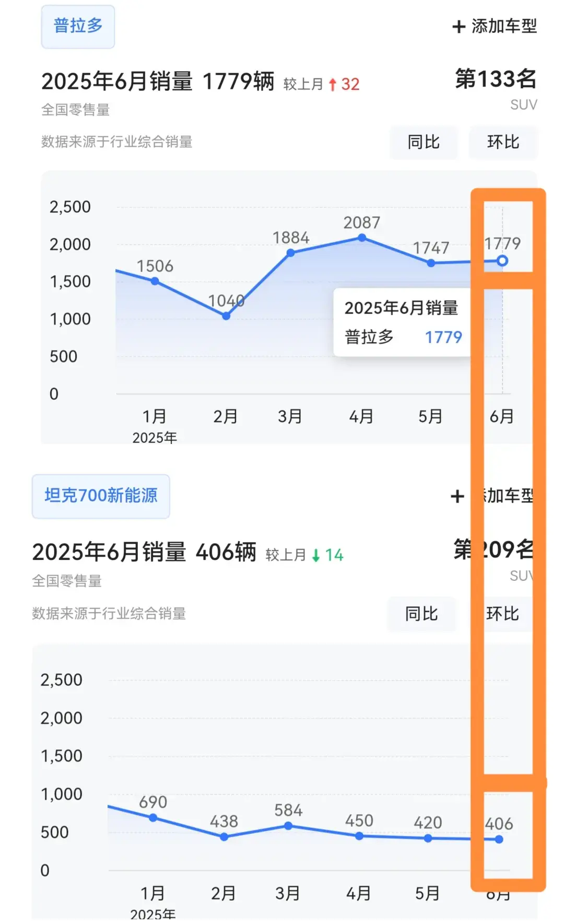Click the 420 data point in 坦克700 chart

click(x=428, y=838)
